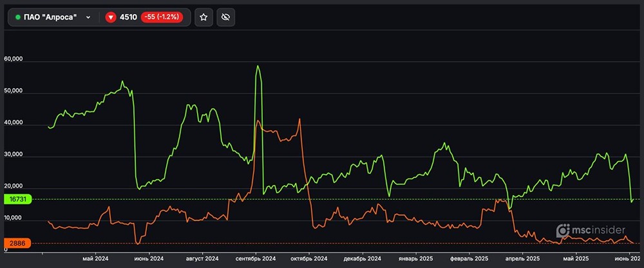The image size is (644, 268).
Task: Click the green line's September 2024 peak
Action: click(x=258, y=66)
